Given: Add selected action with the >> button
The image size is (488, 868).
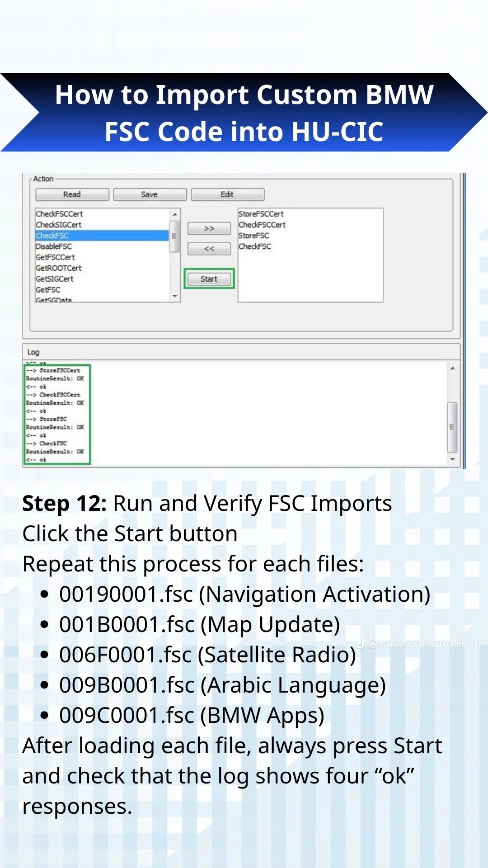Looking at the screenshot, I should pos(209,228).
